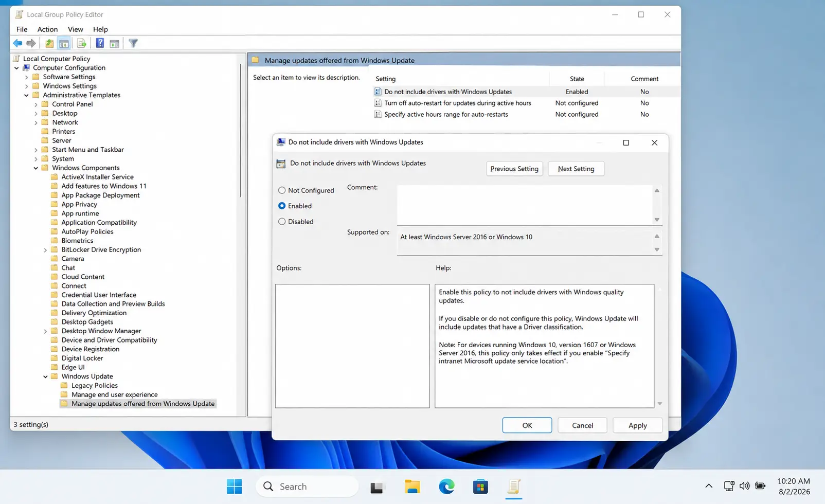Open the Help menu

(100, 29)
